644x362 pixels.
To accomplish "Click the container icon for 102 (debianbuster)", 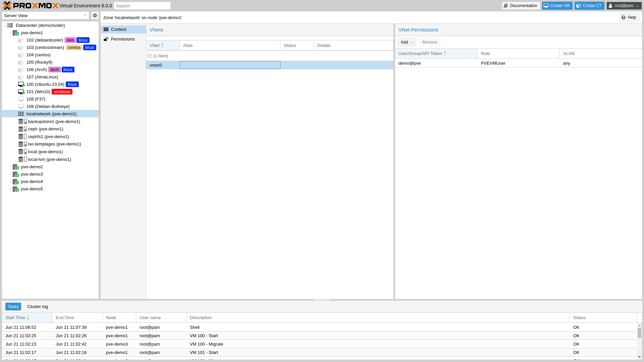I will [21, 40].
